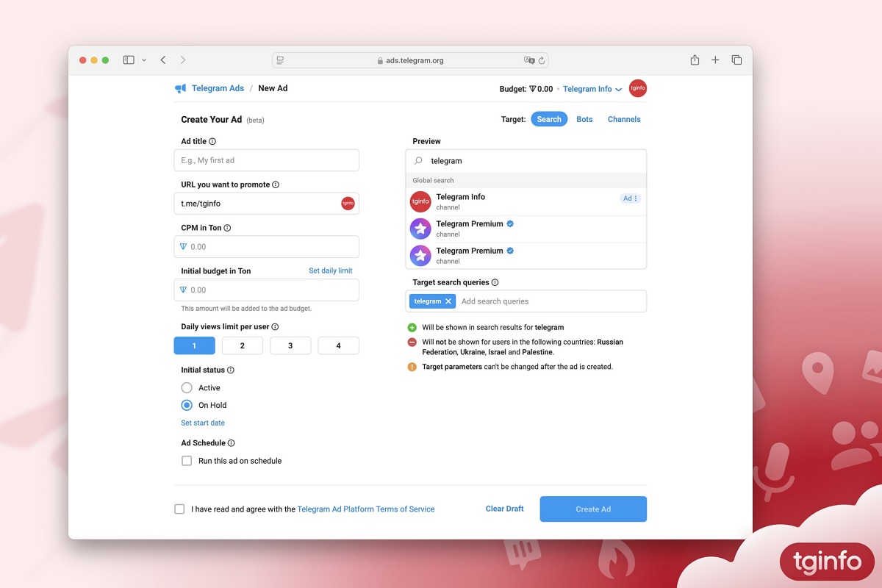Click the green plus status icon

click(412, 327)
